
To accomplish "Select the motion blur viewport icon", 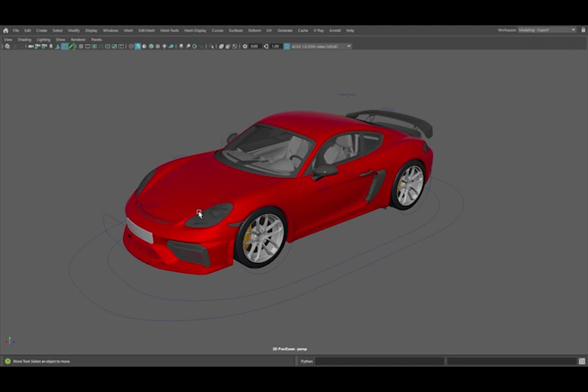I will (x=171, y=46).
